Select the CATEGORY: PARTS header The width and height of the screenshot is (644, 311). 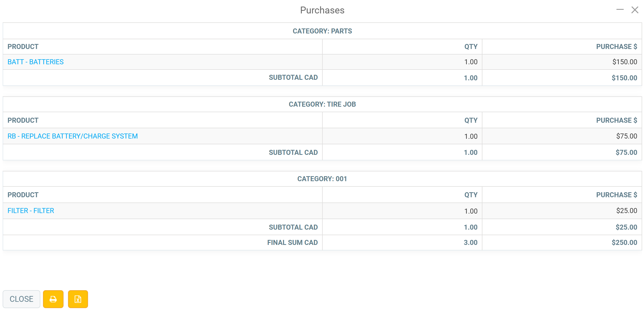pyautogui.click(x=322, y=31)
